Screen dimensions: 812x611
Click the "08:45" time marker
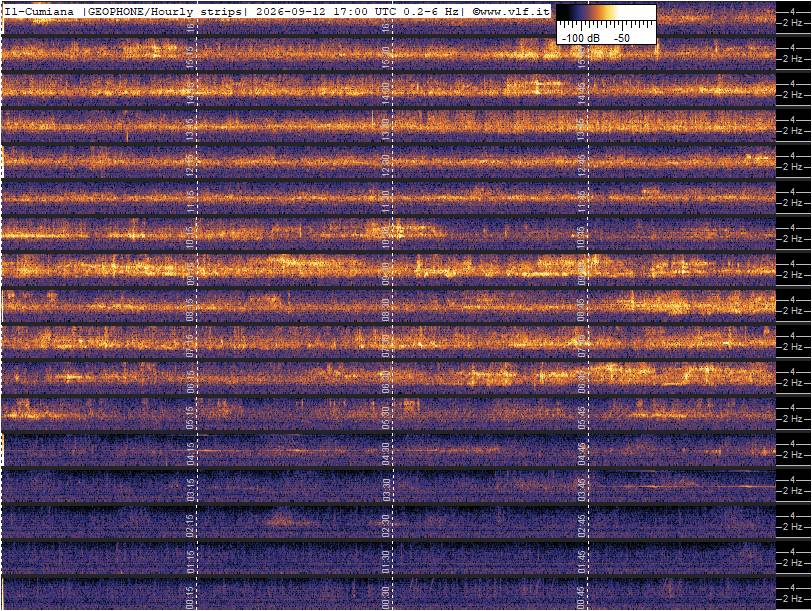(582, 310)
